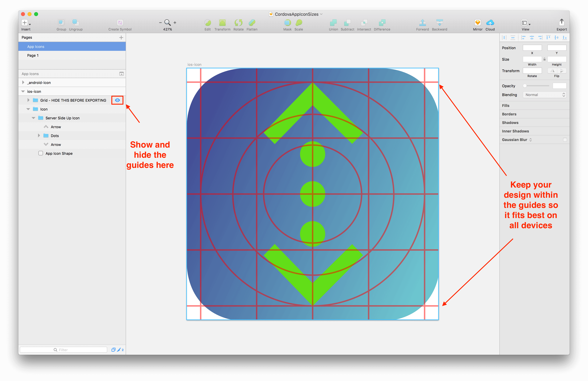Open the CordovaAppIconSizes title dropdown
Image resolution: width=588 pixels, height=381 pixels.
coord(321,14)
